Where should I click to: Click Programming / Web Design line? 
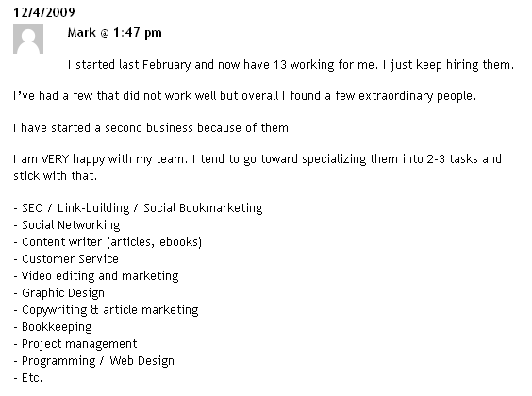pos(94,361)
